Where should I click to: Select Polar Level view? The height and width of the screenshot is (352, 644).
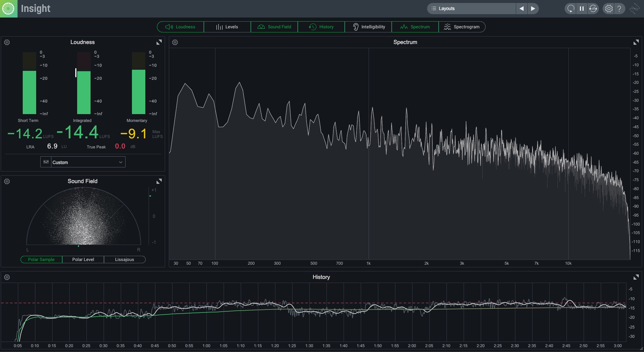pyautogui.click(x=83, y=260)
